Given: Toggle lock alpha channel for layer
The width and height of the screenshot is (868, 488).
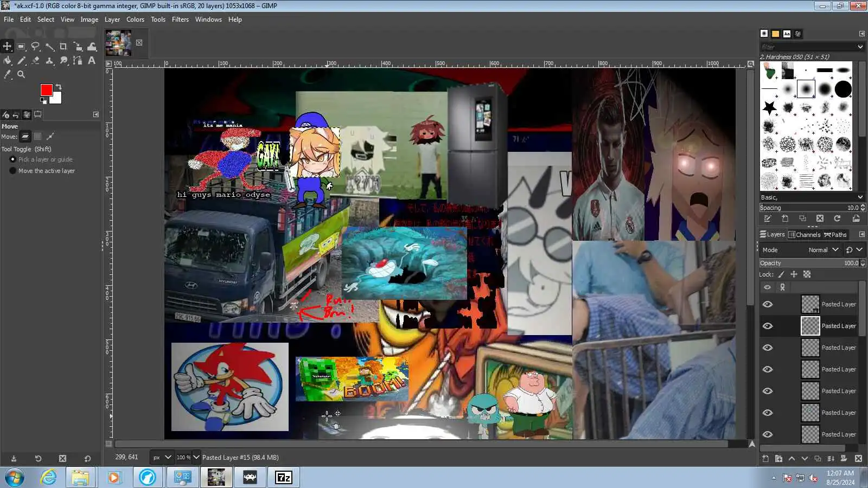Looking at the screenshot, I should pyautogui.click(x=807, y=274).
